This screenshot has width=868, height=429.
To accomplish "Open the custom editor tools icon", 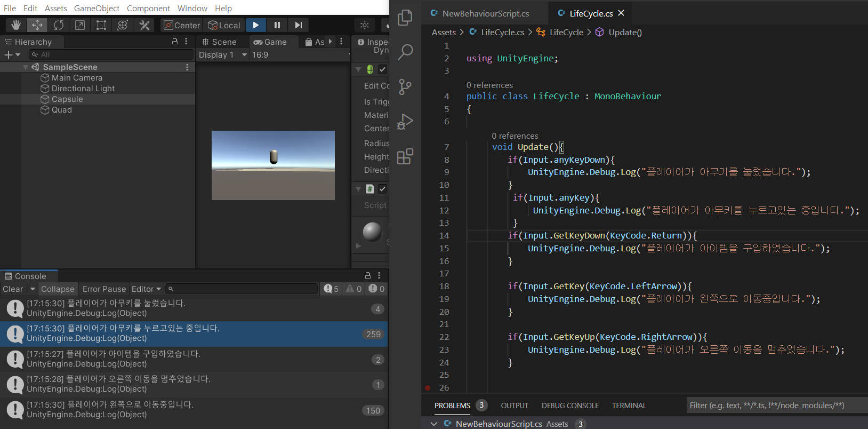I will 144,25.
